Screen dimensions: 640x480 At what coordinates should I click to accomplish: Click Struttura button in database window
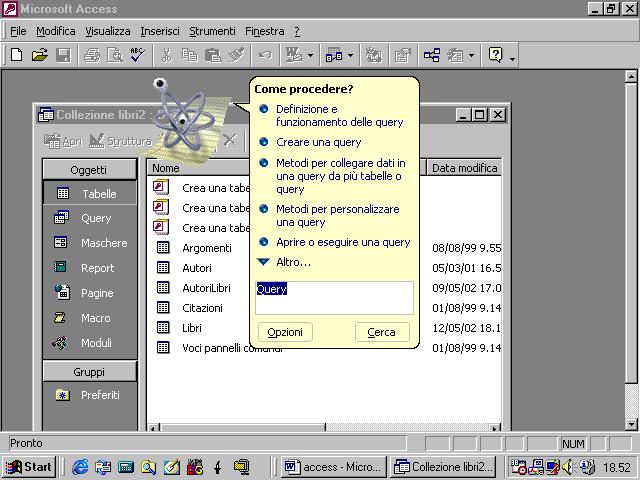coord(120,141)
